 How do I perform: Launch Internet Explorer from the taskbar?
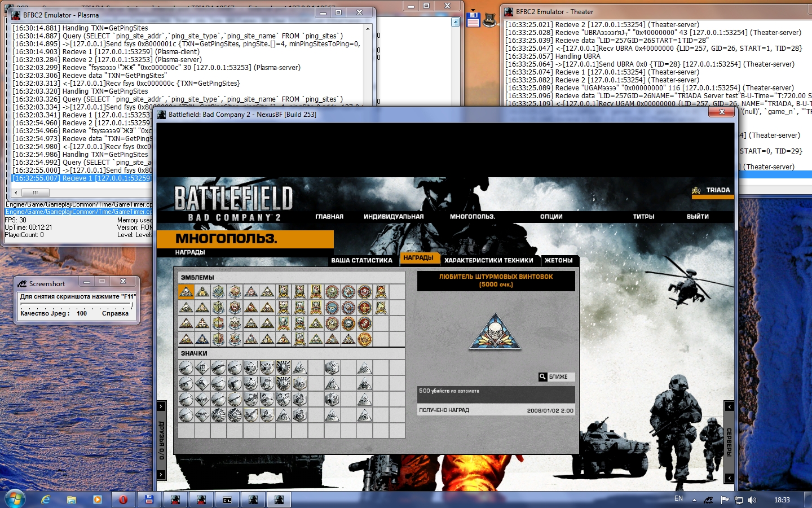click(46, 500)
